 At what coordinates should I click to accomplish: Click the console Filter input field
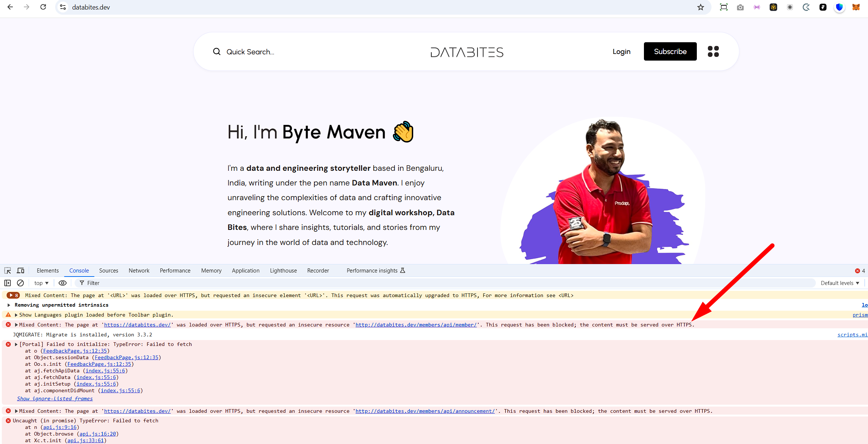coord(445,283)
